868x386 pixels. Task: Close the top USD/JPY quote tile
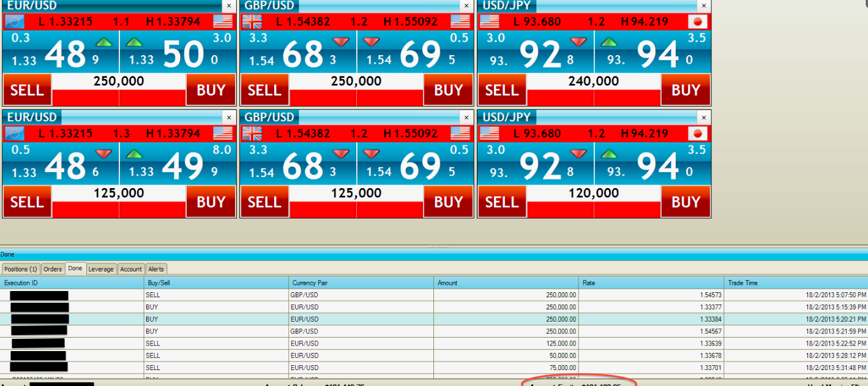click(704, 6)
